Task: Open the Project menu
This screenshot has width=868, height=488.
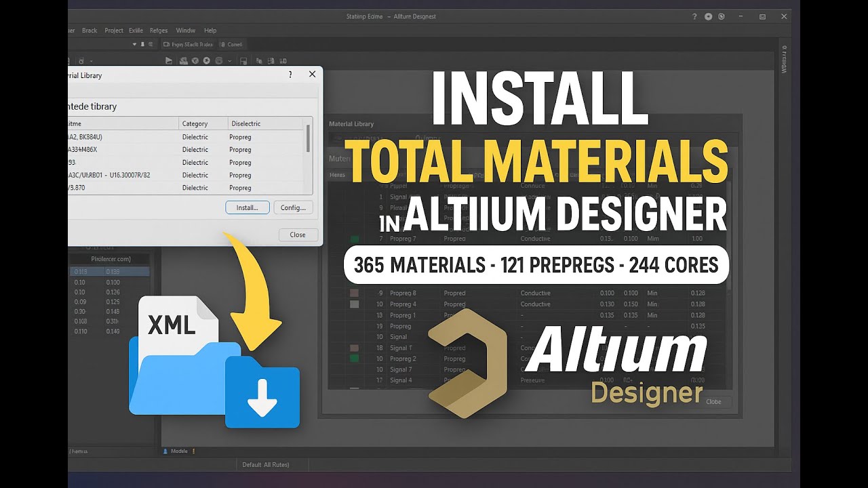Action: (114, 30)
